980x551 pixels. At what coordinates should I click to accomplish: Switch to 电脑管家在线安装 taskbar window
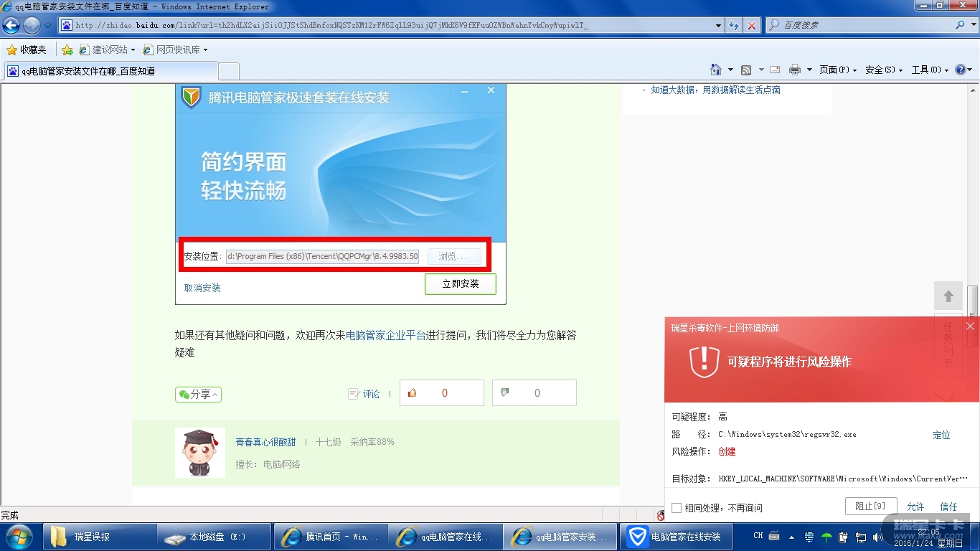tap(676, 537)
